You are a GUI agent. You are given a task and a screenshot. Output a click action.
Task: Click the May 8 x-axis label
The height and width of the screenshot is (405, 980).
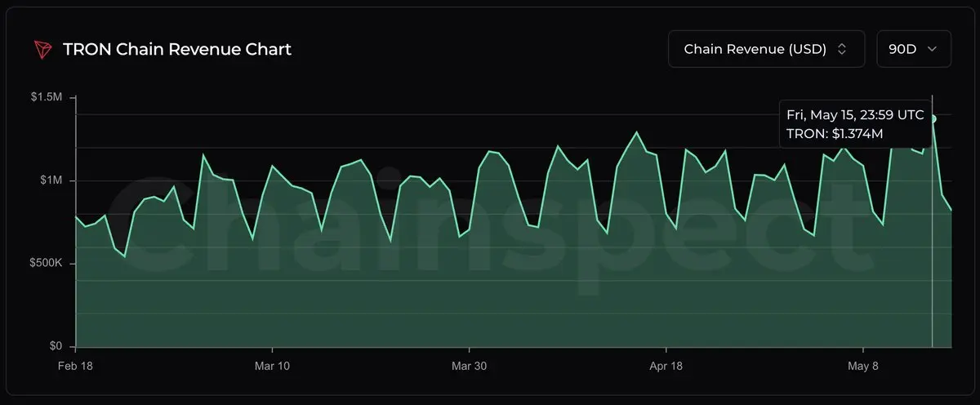(863, 367)
